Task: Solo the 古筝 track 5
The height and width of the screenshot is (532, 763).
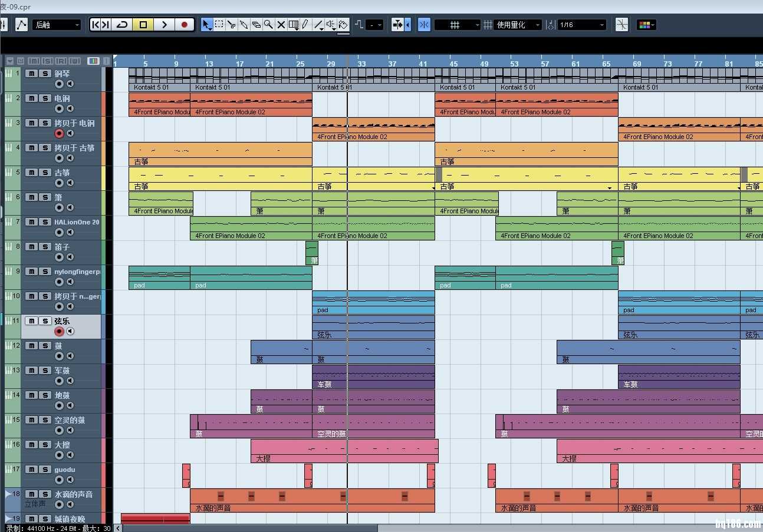Action: point(45,173)
